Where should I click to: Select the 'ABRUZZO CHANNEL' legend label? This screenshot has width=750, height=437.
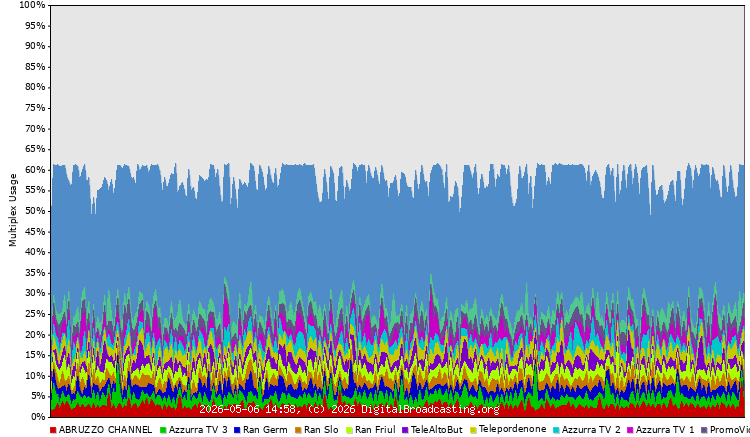tap(105, 430)
